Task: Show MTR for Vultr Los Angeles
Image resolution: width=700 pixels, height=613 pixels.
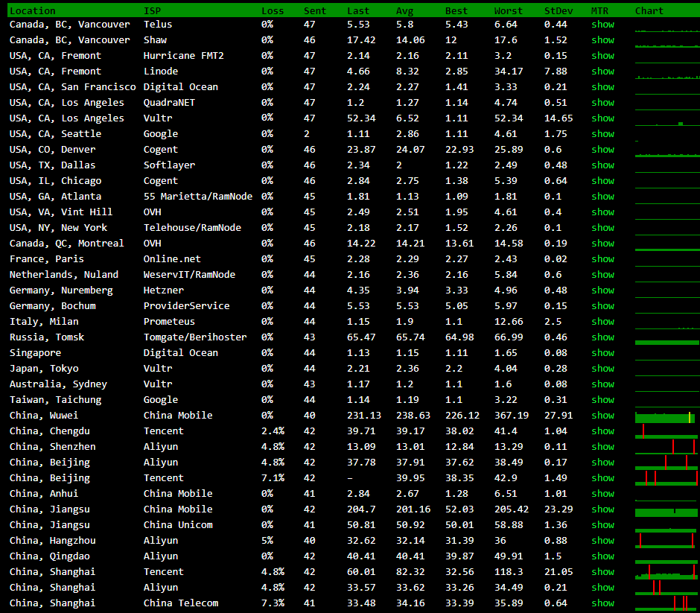Action: tap(602, 118)
